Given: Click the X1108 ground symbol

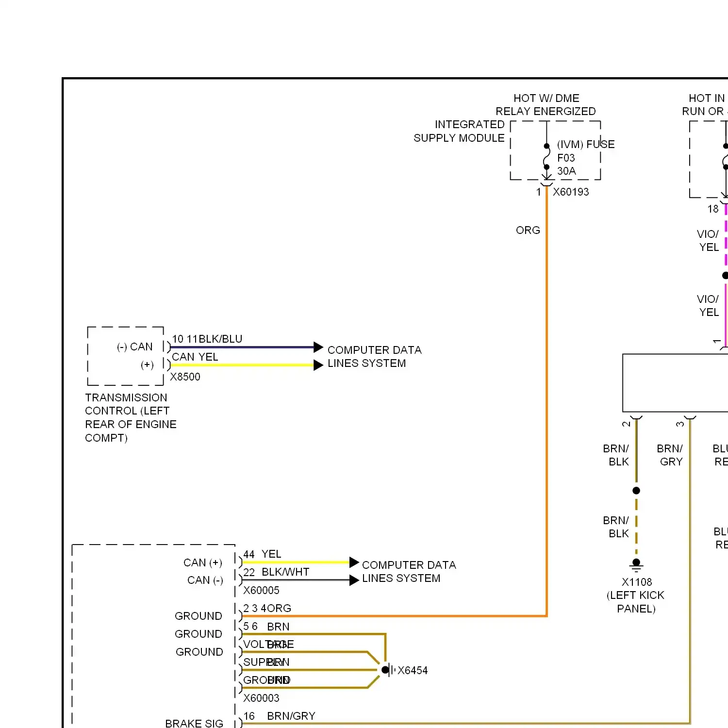Looking at the screenshot, I should (636, 564).
